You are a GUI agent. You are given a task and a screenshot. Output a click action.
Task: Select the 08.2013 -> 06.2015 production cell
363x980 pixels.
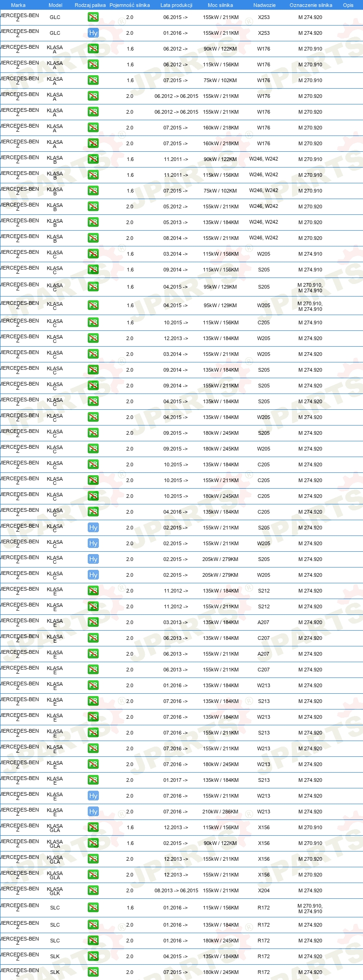click(x=176, y=890)
